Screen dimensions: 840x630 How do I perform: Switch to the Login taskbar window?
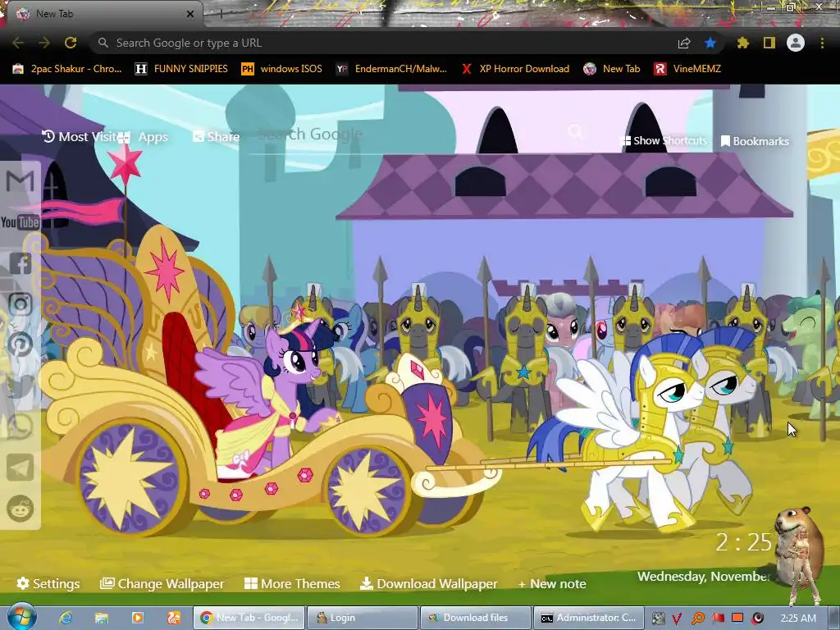pyautogui.click(x=362, y=618)
